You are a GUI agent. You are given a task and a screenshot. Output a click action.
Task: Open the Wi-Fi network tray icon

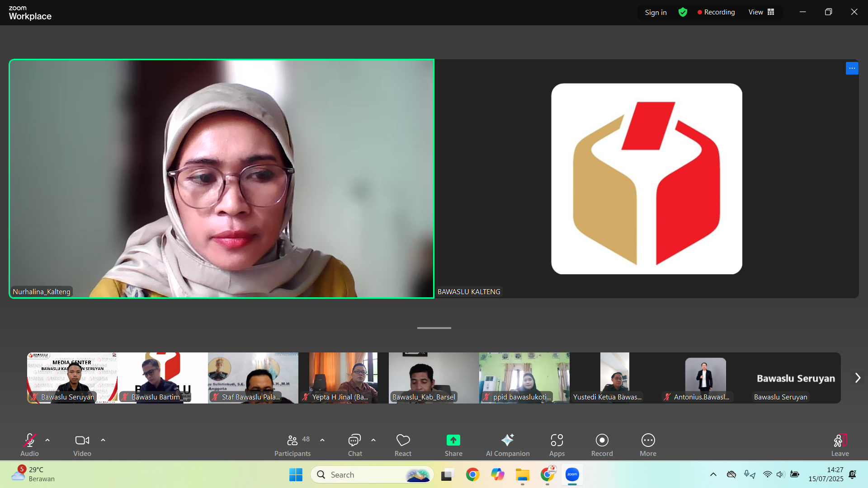click(x=767, y=474)
